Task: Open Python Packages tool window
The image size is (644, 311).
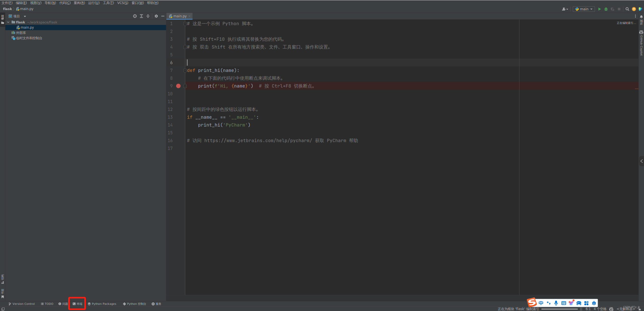Action: point(102,304)
